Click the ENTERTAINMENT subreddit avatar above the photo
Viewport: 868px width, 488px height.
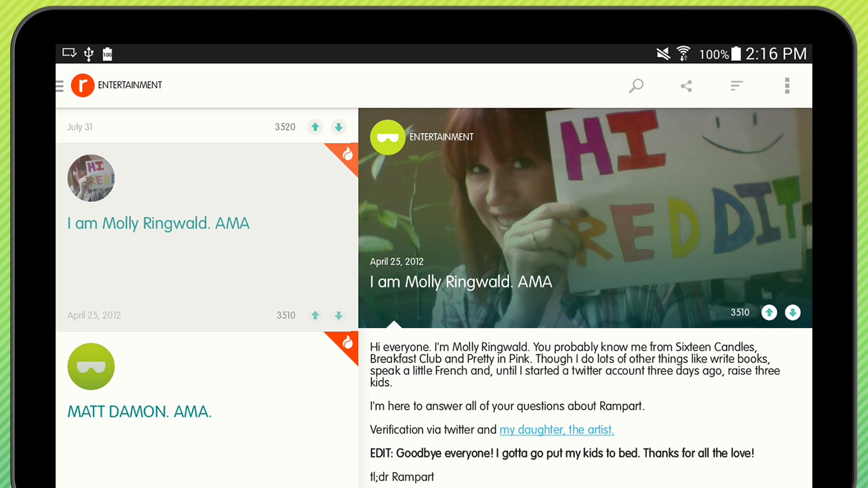387,137
